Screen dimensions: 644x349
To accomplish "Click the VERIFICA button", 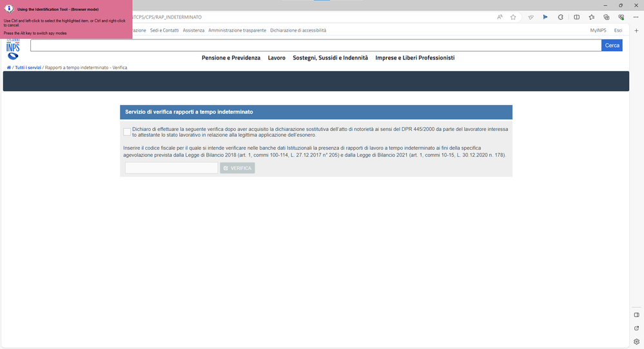I will pos(237,168).
